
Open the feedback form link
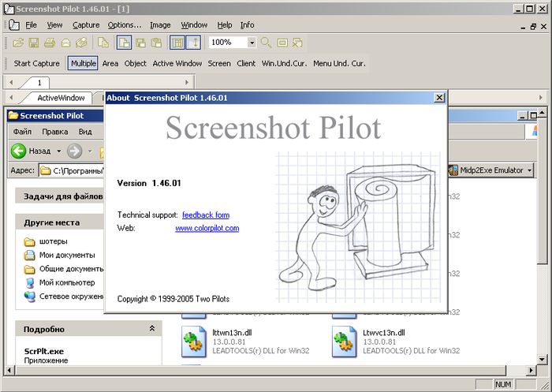pos(206,215)
